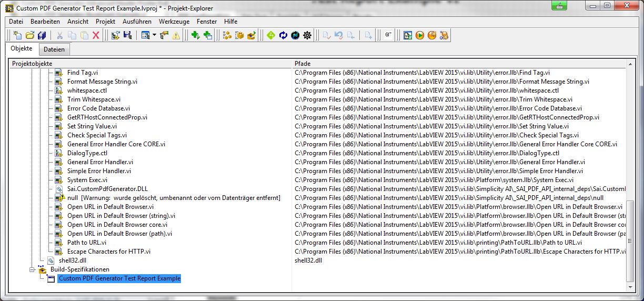Select DialogType.ctl tree item

point(87,153)
